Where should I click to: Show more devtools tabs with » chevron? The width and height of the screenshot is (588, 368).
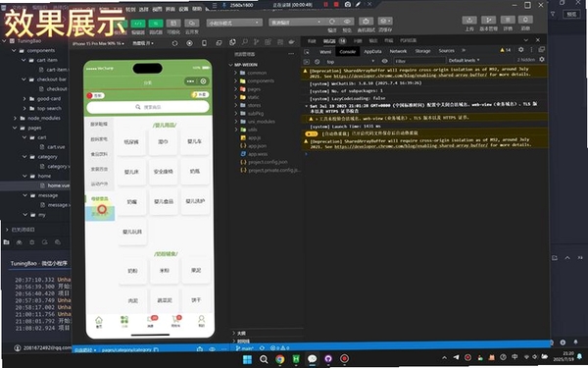[464, 50]
